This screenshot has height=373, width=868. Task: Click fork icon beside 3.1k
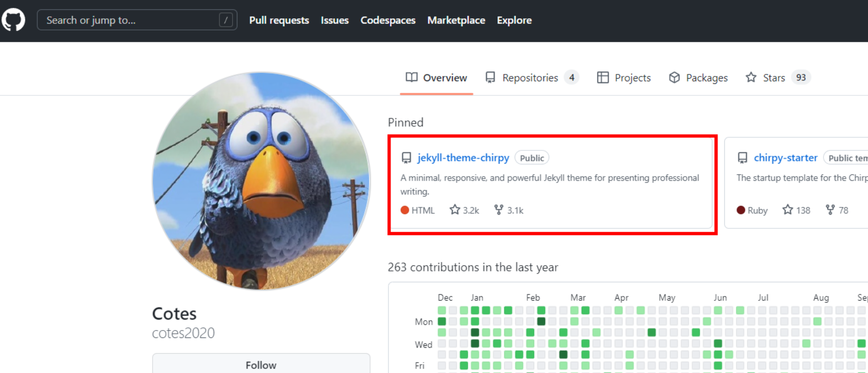499,210
